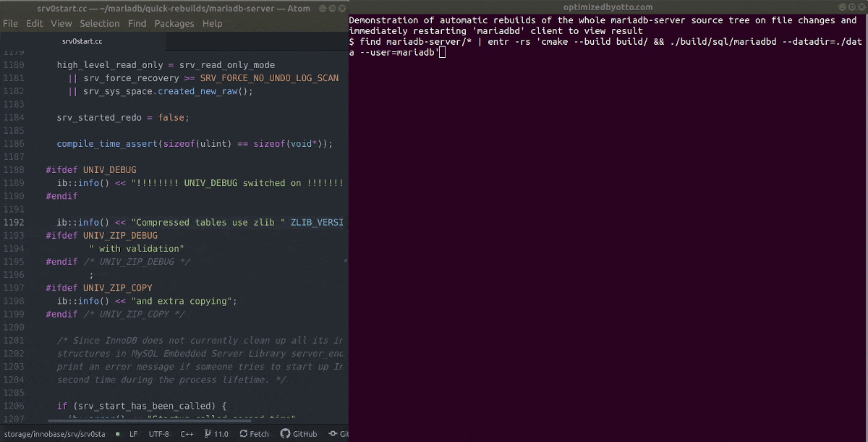Click the Git commit icon at status bar edge
The image size is (868, 442).
point(332,434)
